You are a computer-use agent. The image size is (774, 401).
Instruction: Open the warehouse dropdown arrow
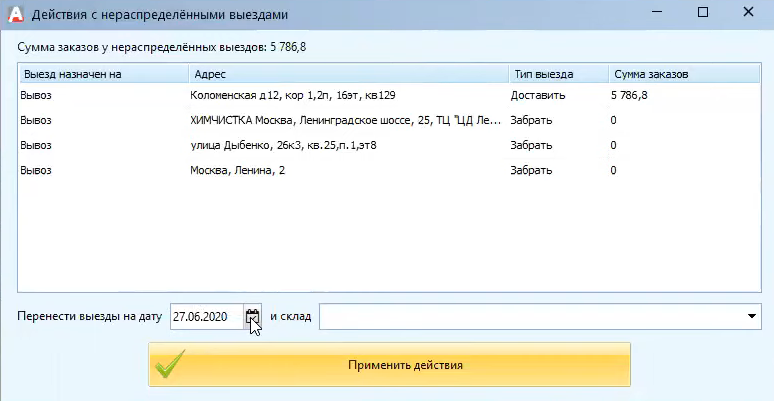(752, 317)
